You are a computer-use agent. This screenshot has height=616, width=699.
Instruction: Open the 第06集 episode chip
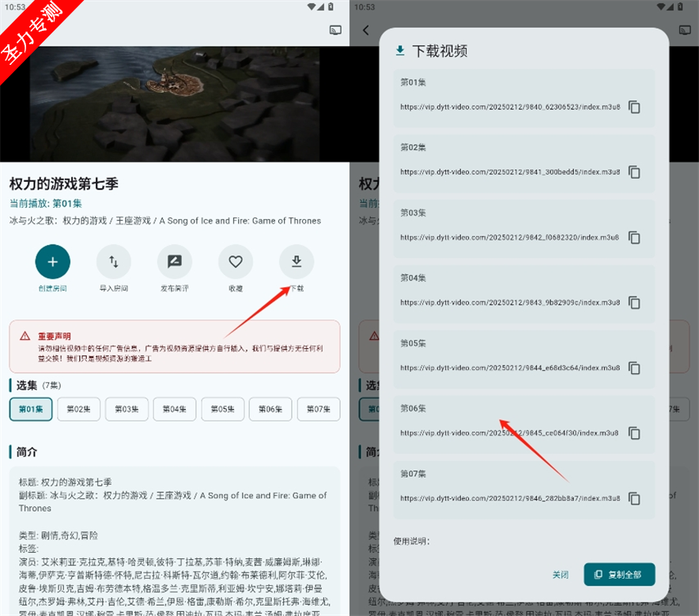tap(270, 409)
